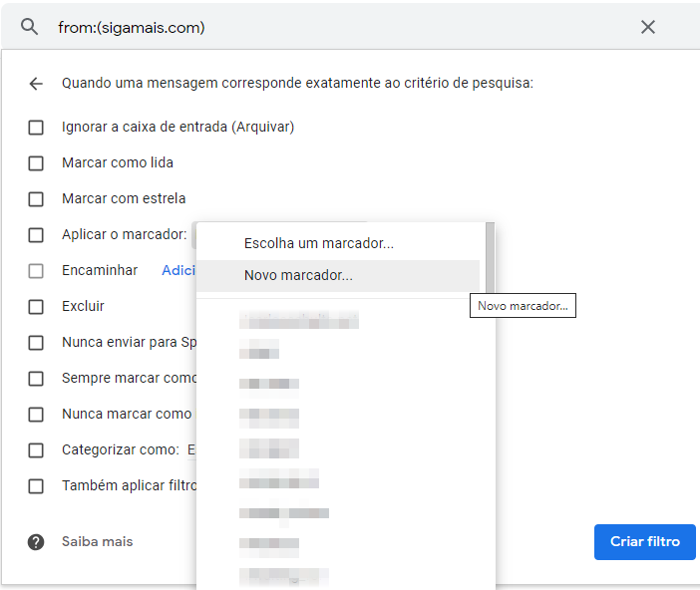Enable the 'Excluir' checkbox

tap(36, 307)
